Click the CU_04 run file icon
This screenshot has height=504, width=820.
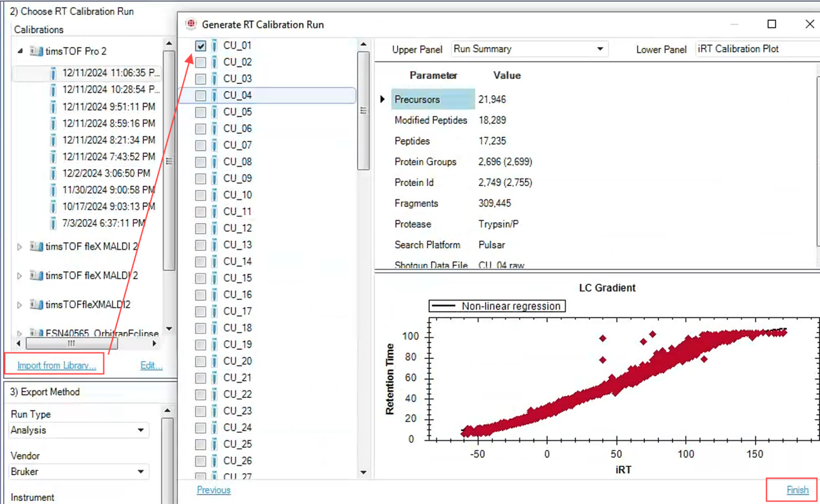(215, 96)
